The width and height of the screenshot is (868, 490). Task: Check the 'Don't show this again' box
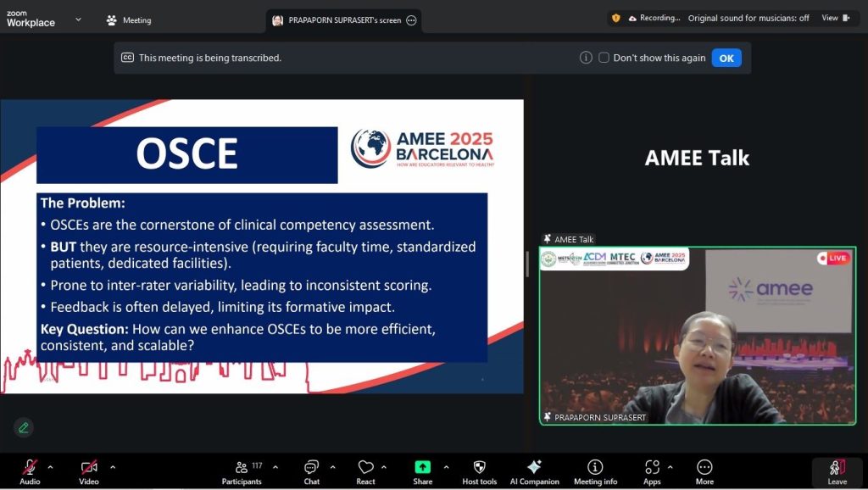pyautogui.click(x=604, y=58)
